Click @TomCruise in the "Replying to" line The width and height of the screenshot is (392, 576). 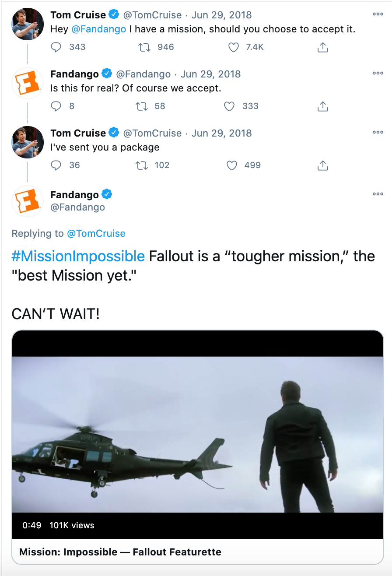pyautogui.click(x=96, y=234)
